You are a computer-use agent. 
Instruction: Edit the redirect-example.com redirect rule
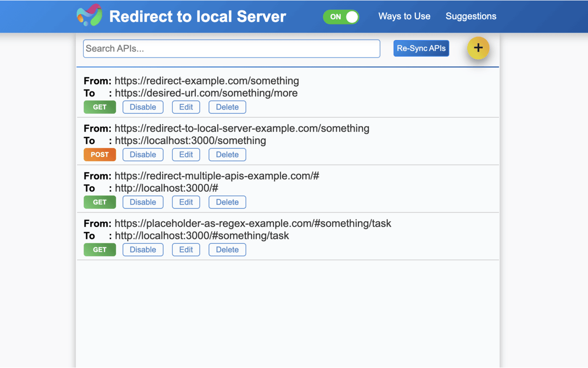[186, 107]
